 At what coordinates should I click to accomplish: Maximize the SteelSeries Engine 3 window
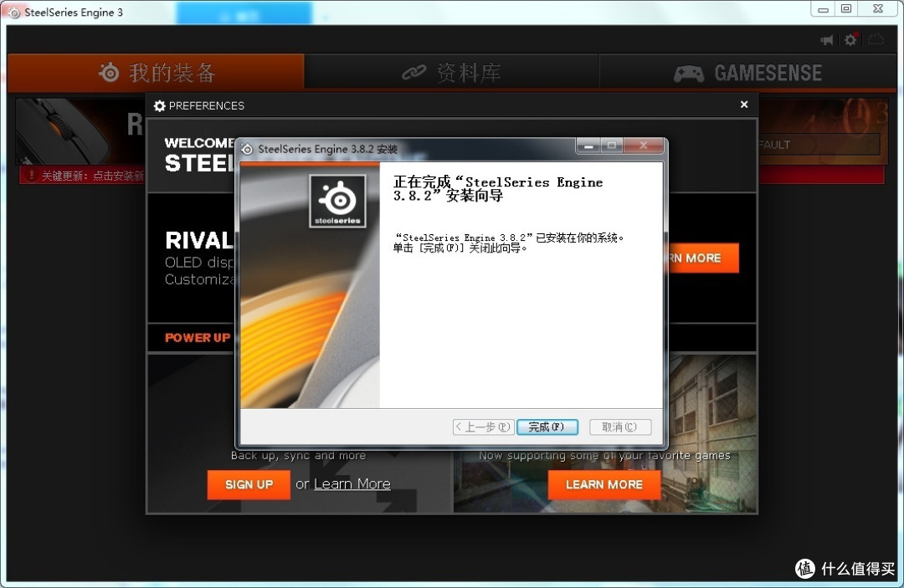point(846,8)
